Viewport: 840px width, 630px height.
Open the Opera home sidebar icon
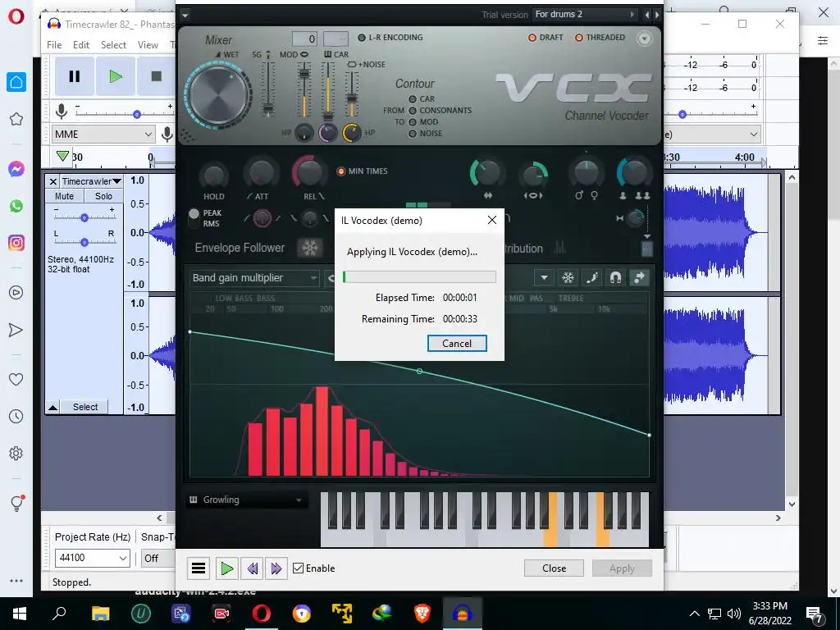pos(16,82)
